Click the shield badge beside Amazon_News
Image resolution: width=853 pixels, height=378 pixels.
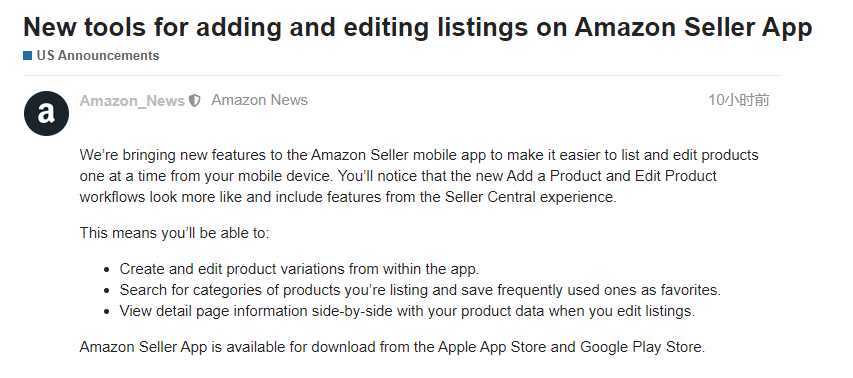[x=195, y=101]
